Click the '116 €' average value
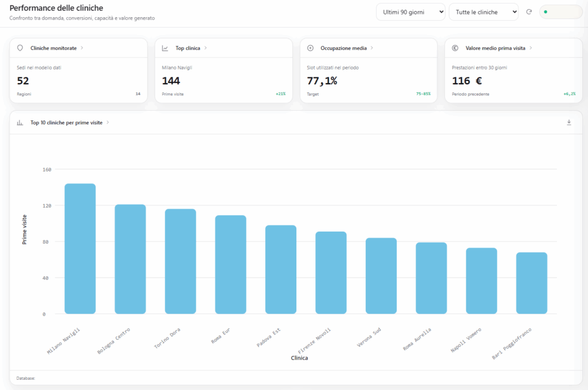 point(467,80)
